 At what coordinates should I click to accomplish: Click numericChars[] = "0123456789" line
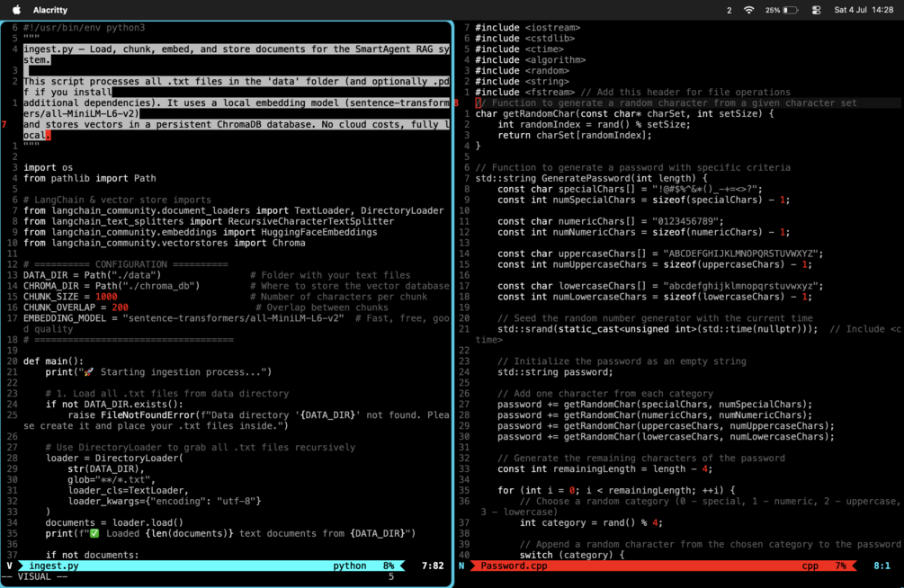611,221
